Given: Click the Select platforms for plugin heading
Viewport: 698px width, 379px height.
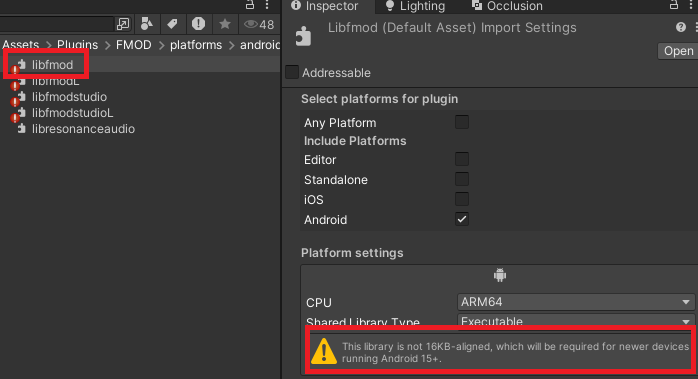Looking at the screenshot, I should (379, 99).
